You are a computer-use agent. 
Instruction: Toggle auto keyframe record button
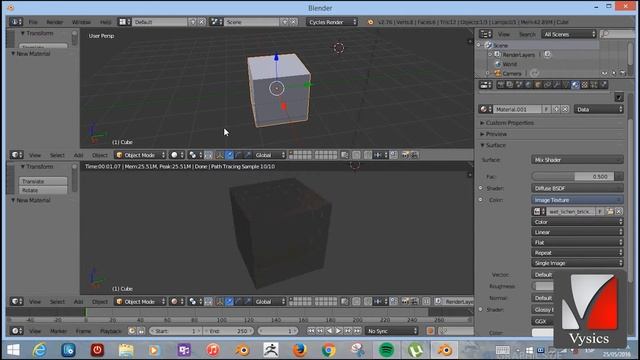click(x=430, y=331)
